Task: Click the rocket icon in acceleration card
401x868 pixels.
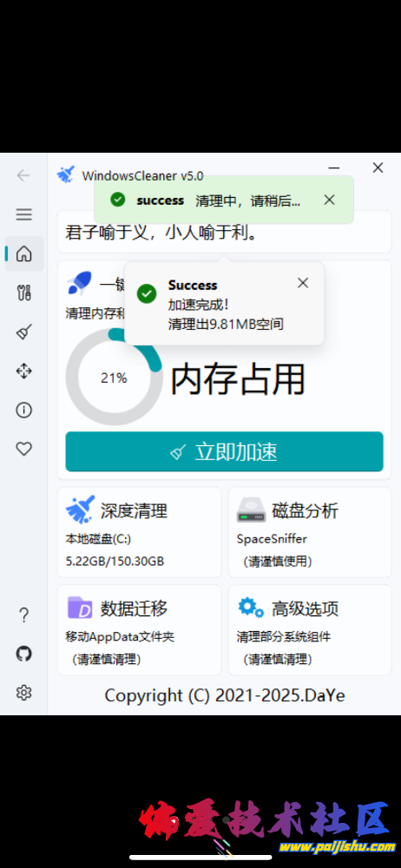Action: click(79, 283)
